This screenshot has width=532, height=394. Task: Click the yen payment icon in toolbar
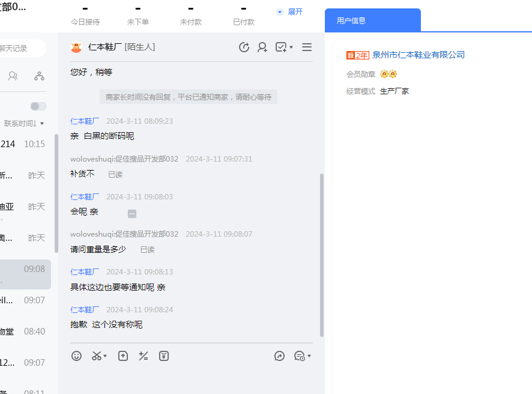(x=164, y=356)
